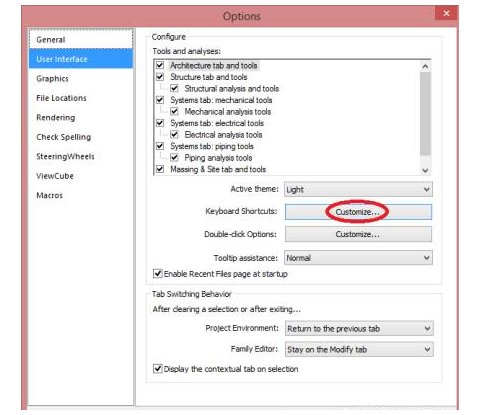
Task: Go to the Rendering category
Action: pyautogui.click(x=81, y=117)
